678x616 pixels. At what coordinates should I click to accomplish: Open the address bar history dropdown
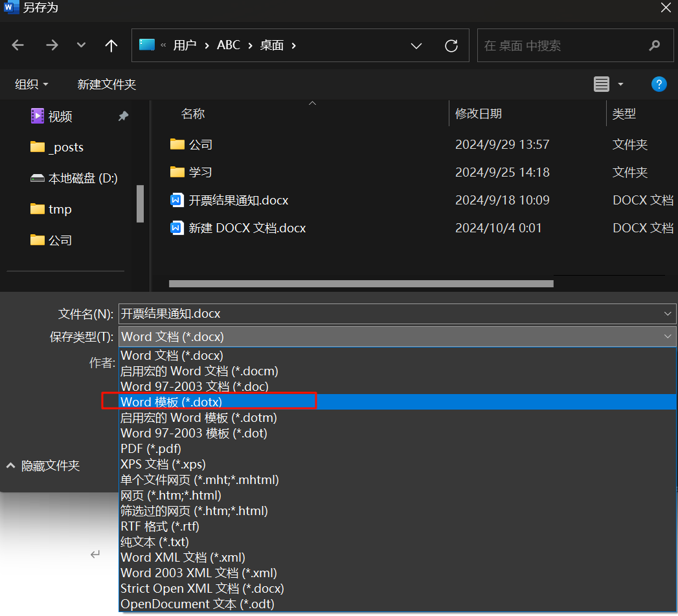click(416, 45)
